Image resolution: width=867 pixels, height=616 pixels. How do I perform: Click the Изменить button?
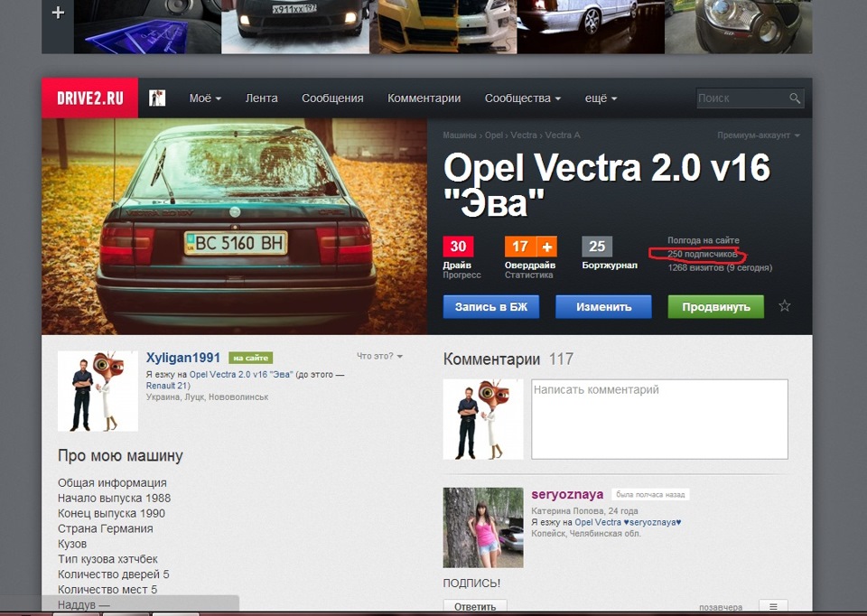click(x=603, y=307)
